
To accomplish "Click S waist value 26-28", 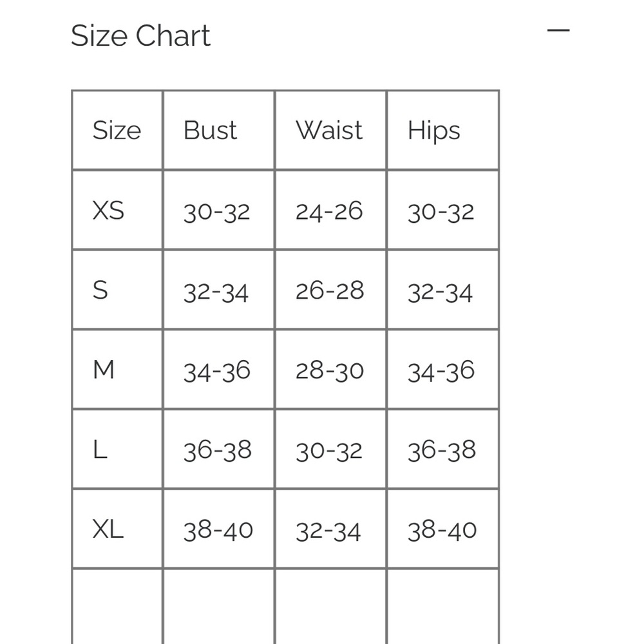I will [330, 291].
